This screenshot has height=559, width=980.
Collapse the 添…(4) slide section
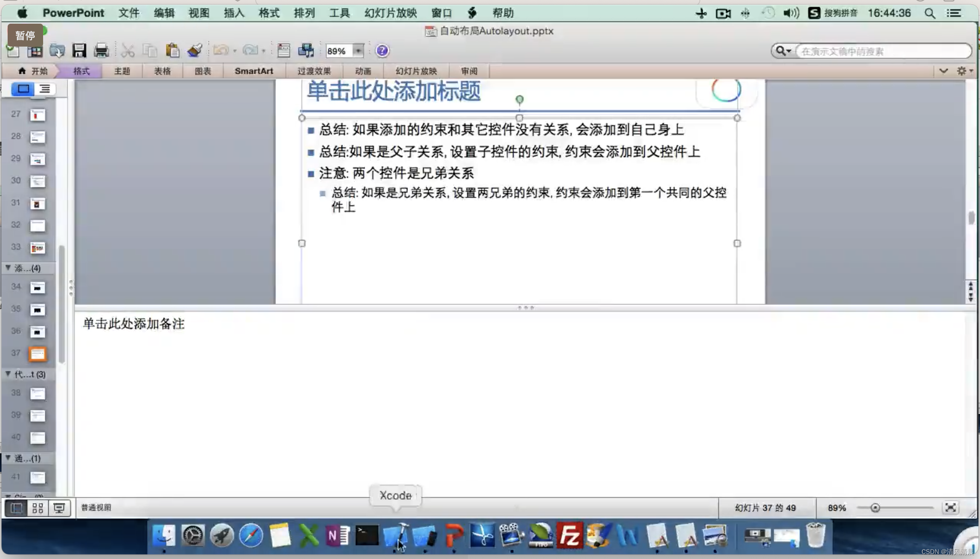click(x=8, y=268)
